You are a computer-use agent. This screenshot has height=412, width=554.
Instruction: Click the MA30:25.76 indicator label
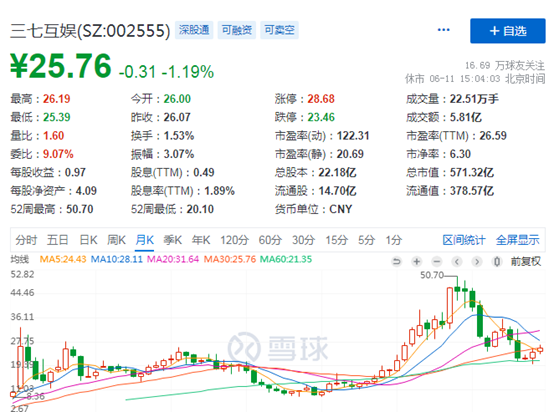pyautogui.click(x=230, y=259)
